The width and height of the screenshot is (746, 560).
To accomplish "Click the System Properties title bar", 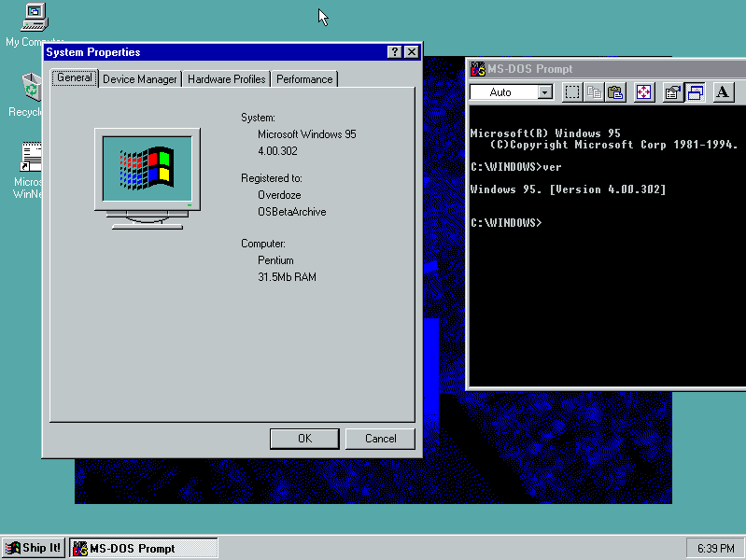I will tap(232, 52).
